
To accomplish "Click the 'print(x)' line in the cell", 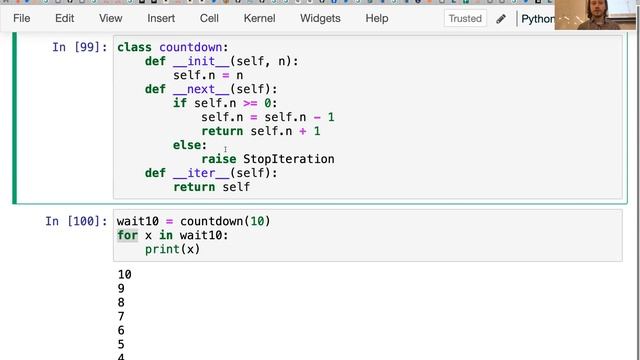I will [x=172, y=249].
